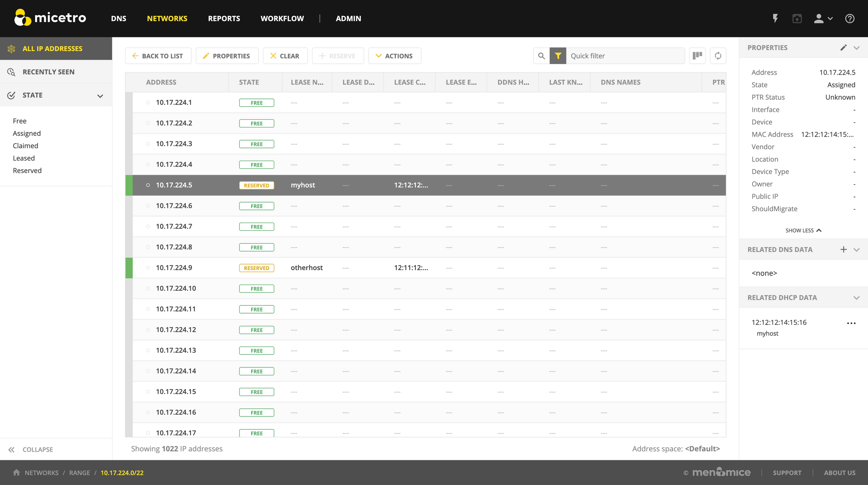
Task: Click CLEAR button in toolbar
Action: [x=285, y=56]
